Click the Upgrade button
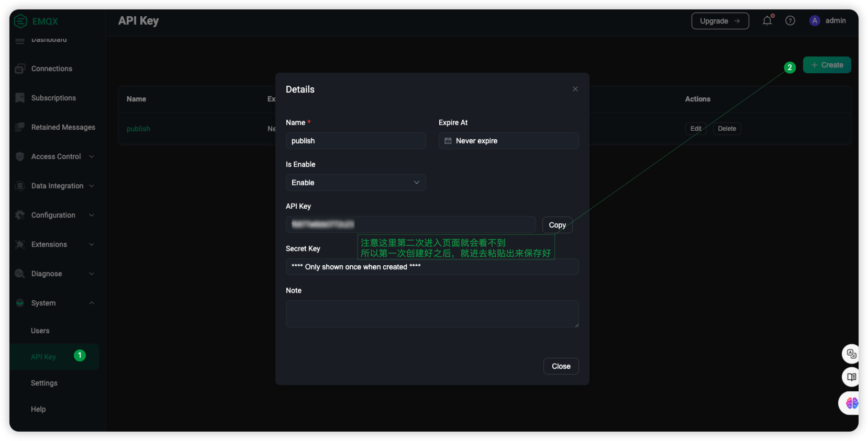868x441 pixels. click(x=720, y=21)
